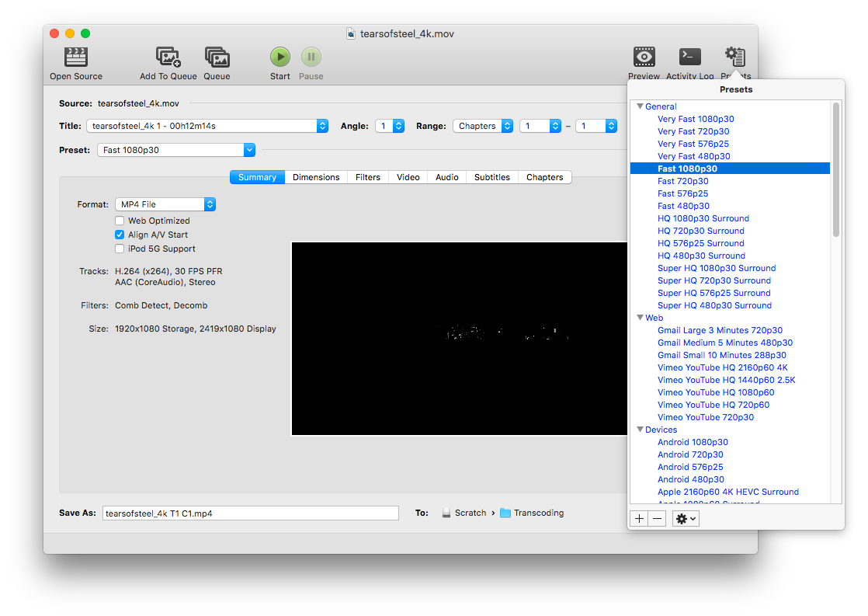Switch to the Dimensions tab
The width and height of the screenshot is (868, 616).
[x=316, y=177]
